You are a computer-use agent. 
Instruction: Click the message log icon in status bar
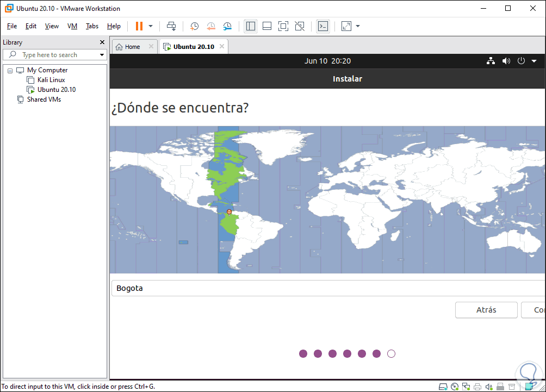click(530, 387)
